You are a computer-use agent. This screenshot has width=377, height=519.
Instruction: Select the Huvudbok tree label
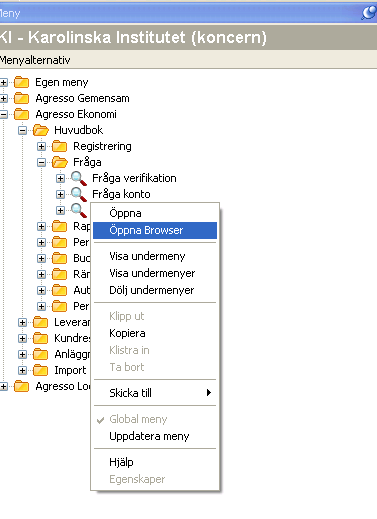point(79,130)
